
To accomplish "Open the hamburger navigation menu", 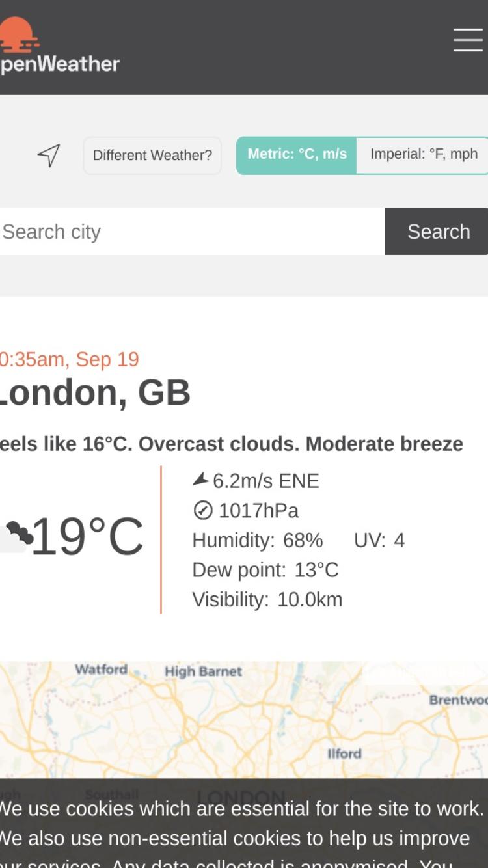I will point(468,40).
